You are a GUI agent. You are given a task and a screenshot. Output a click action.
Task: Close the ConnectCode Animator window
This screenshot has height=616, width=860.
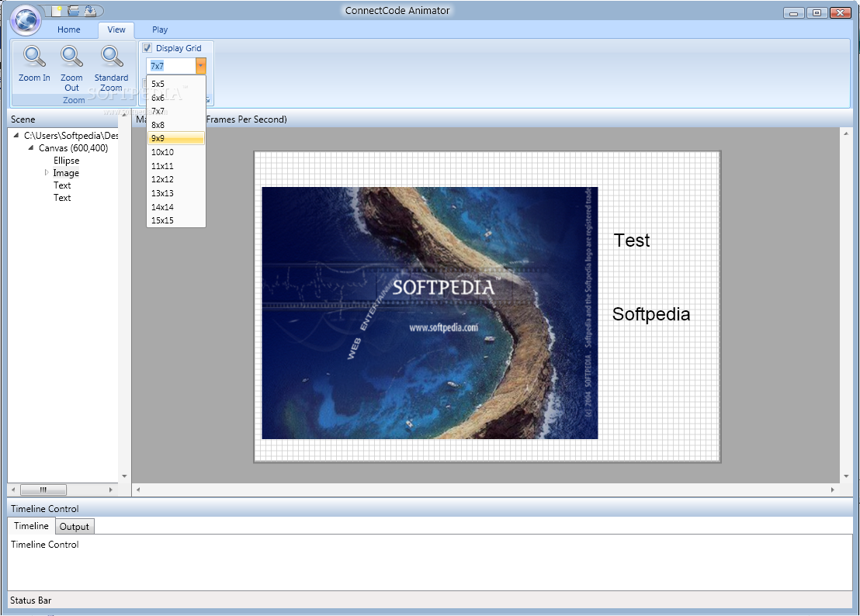coord(841,12)
